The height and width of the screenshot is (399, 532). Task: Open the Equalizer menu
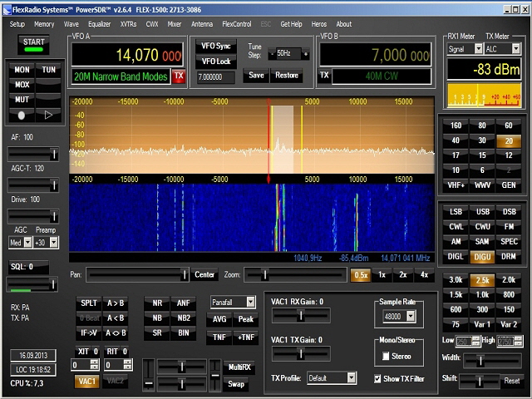tap(100, 24)
